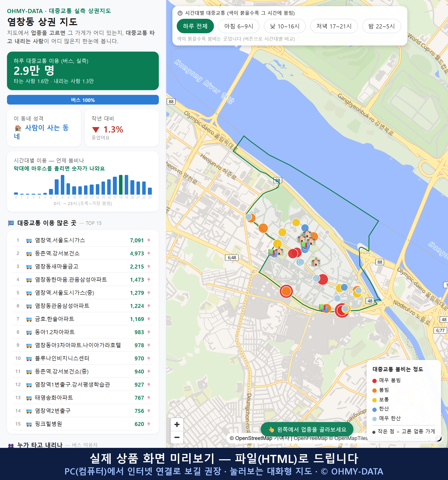This screenshot has width=448, height=480.
Task: Select 블루나인비지니스센터 stop name
Action: coord(62,358)
